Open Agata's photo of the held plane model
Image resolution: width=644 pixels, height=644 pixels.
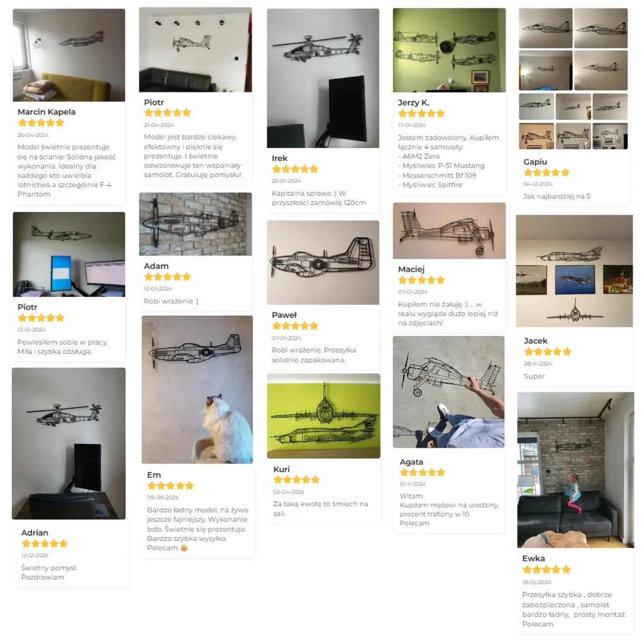[449, 392]
